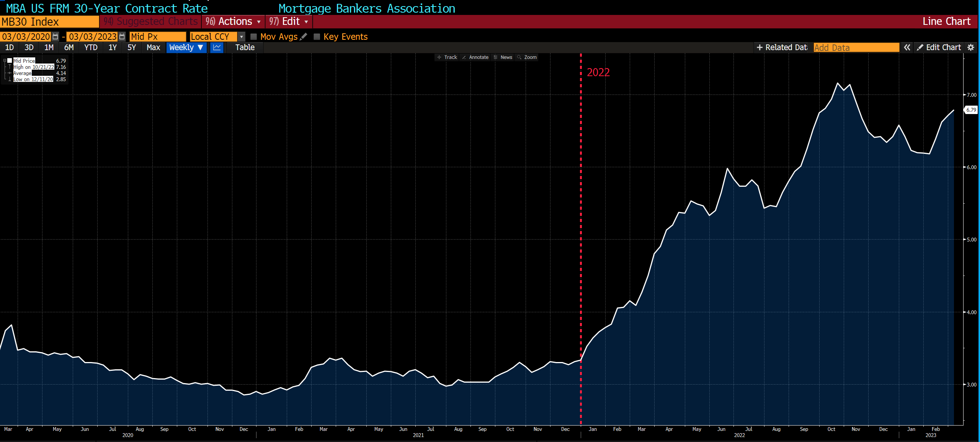Click the Add Data input field
The width and height of the screenshot is (980, 442).
coord(856,47)
